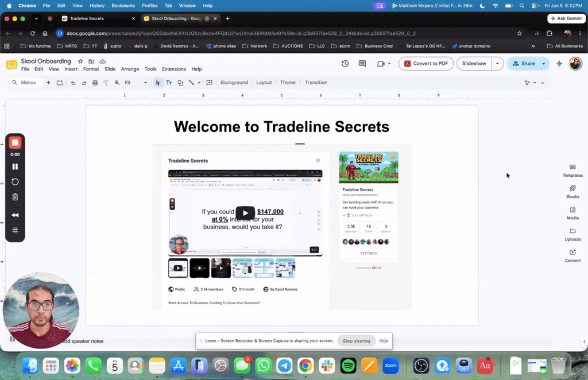
Task: Choose the Select cursor tool
Action: (x=158, y=83)
